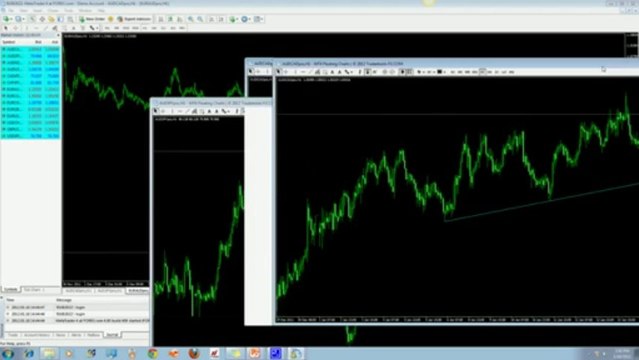Open the Window menu
This screenshot has height=360, width=639.
tap(85, 10)
